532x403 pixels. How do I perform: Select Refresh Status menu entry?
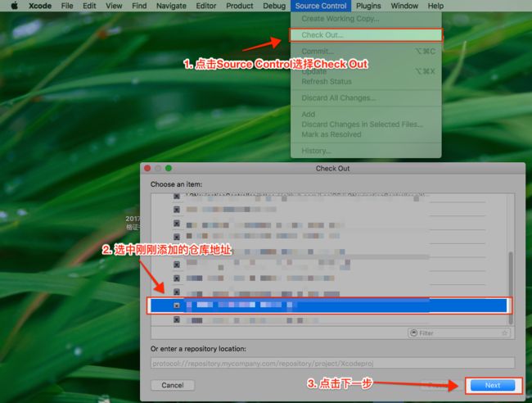pyautogui.click(x=366, y=81)
